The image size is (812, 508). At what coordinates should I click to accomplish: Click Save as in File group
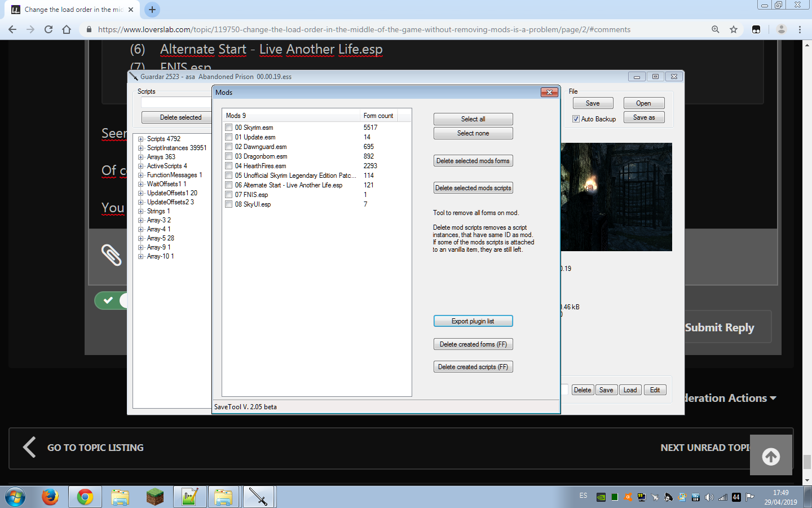pyautogui.click(x=644, y=117)
